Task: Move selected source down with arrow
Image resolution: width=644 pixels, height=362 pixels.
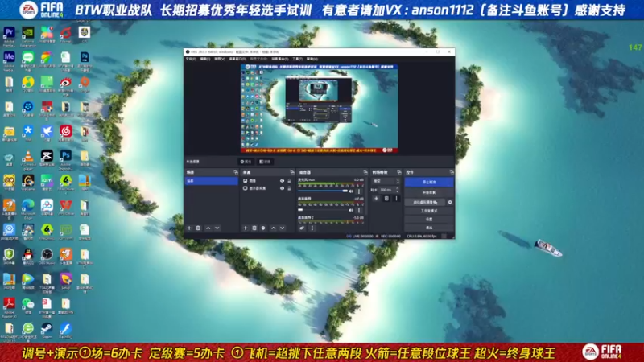Action: 283,228
